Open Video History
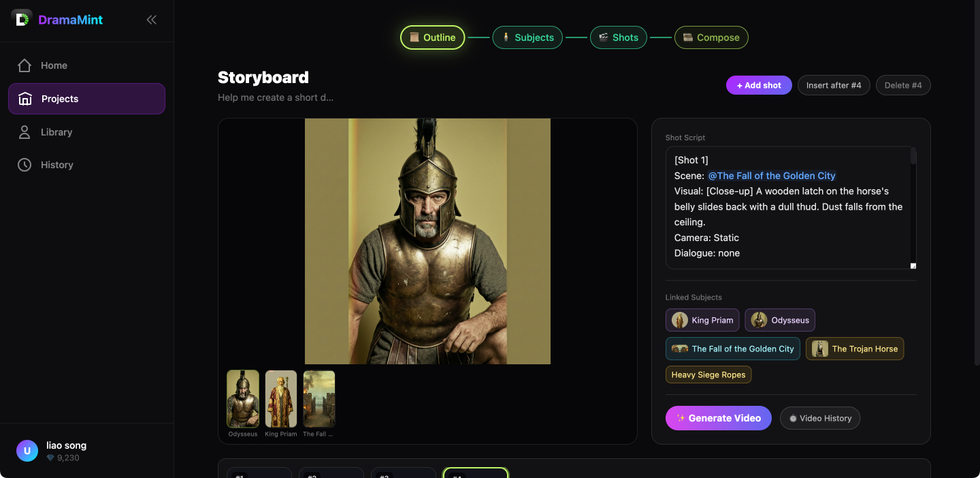 pos(820,418)
